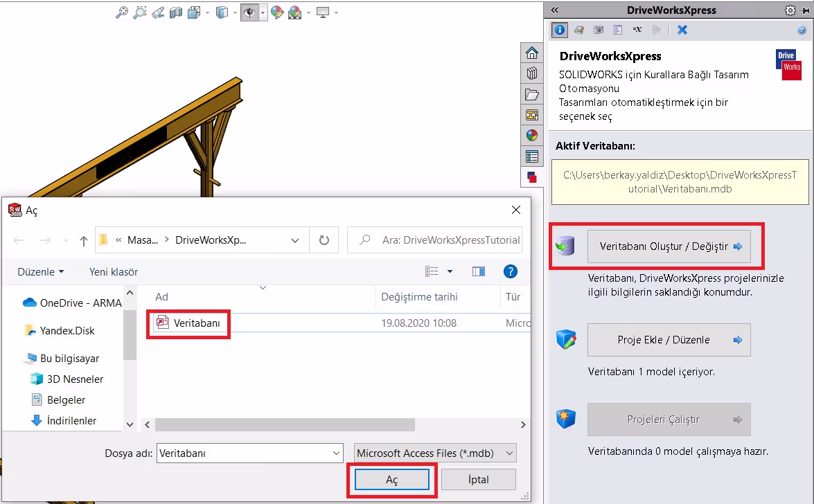The width and height of the screenshot is (814, 504).
Task: Collapse the DriveWorksXpress pane with double chevron
Action: (x=555, y=10)
